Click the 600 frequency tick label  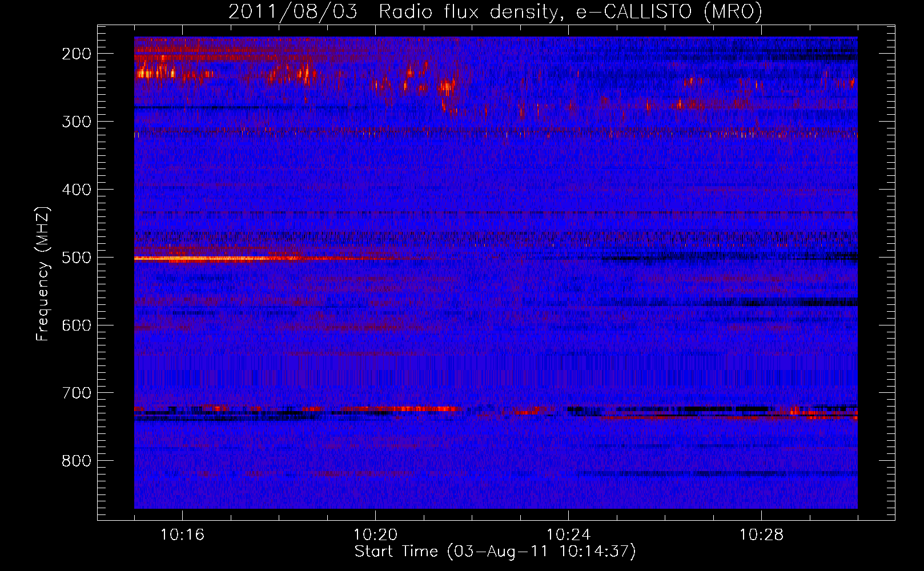click(77, 325)
